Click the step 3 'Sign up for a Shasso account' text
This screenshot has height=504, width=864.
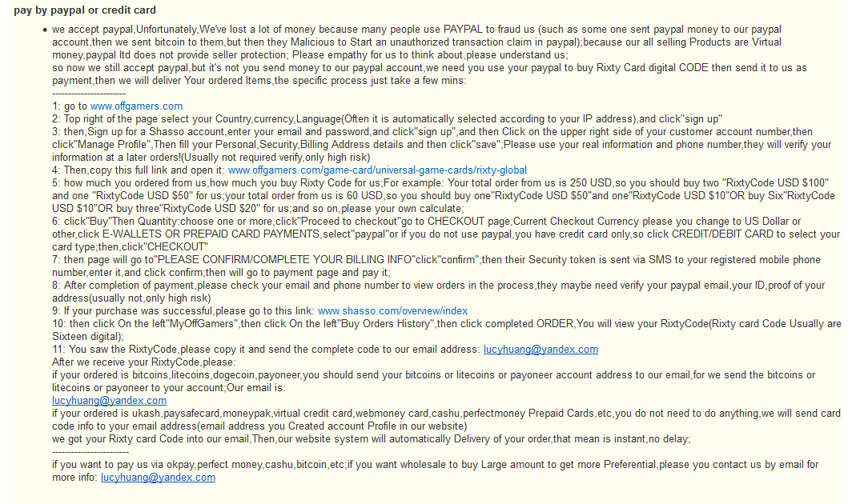441,145
